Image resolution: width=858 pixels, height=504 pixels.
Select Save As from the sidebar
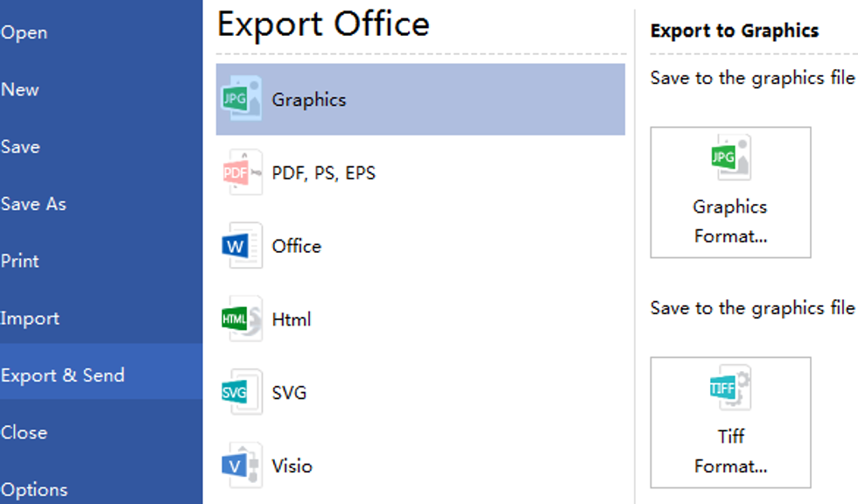[34, 203]
